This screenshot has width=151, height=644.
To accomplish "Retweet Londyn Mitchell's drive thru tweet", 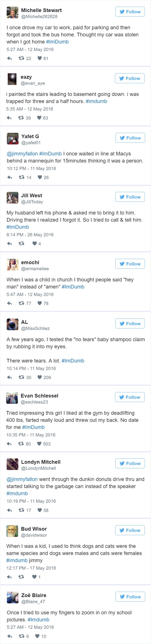I will click(x=22, y=510).
